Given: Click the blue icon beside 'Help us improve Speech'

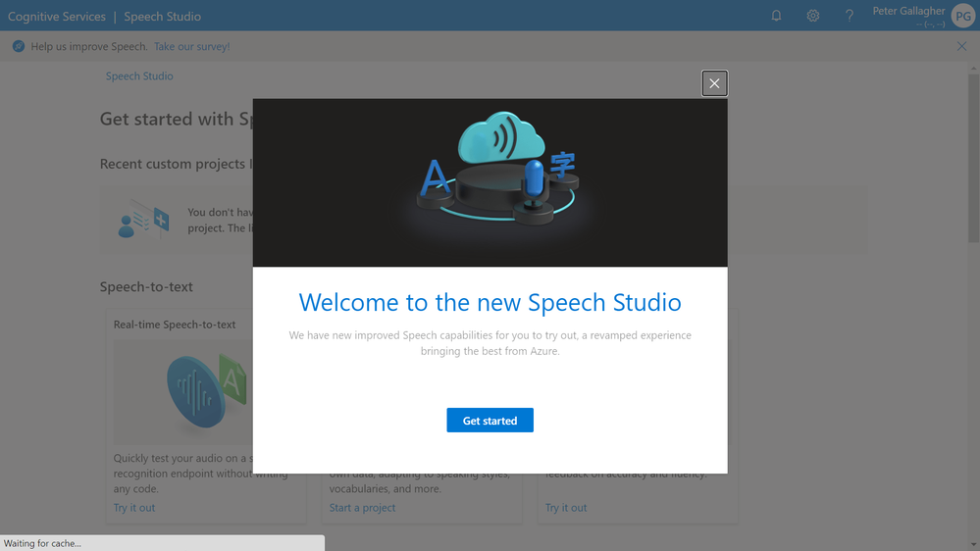Looking at the screenshot, I should point(18,46).
